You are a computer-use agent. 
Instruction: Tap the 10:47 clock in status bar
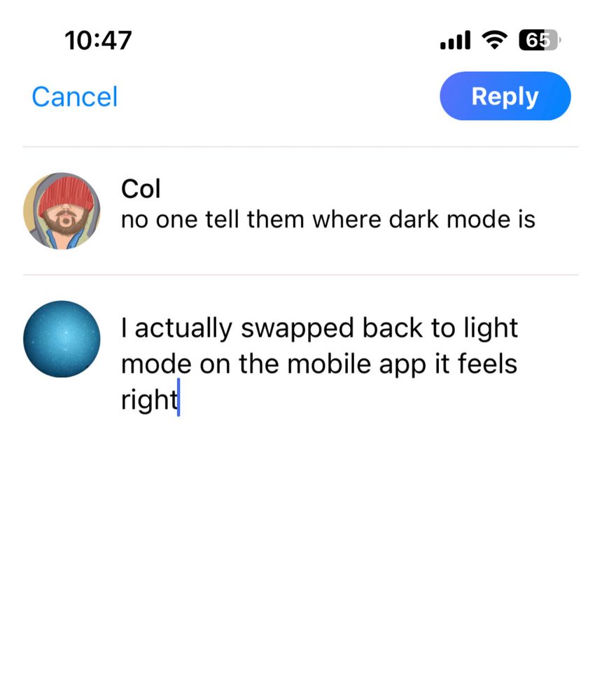click(98, 40)
